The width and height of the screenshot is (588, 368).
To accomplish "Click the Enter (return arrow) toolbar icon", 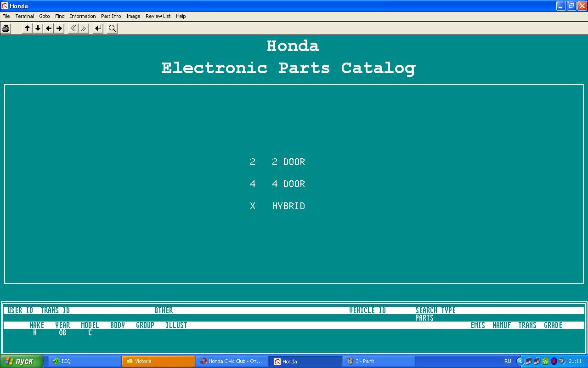I will tap(98, 29).
